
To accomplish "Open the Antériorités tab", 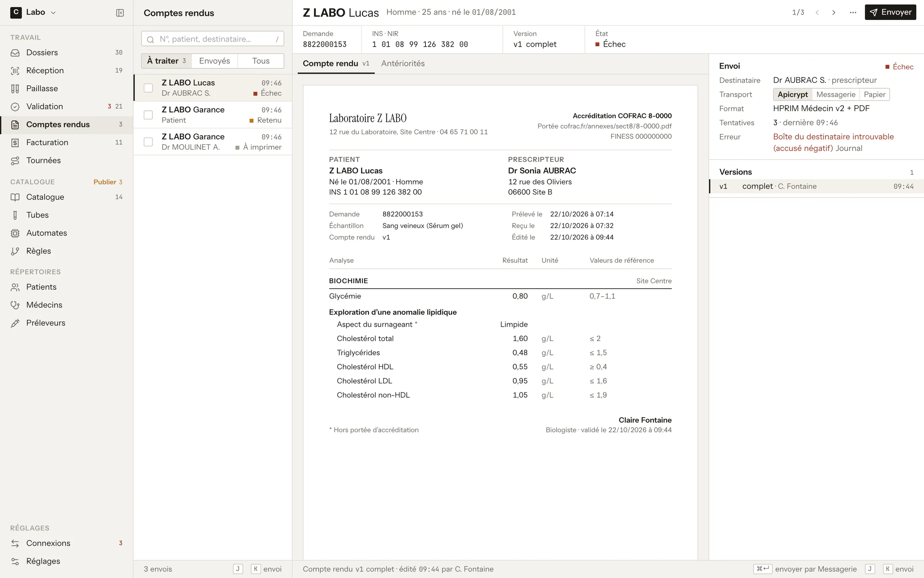I will [403, 64].
